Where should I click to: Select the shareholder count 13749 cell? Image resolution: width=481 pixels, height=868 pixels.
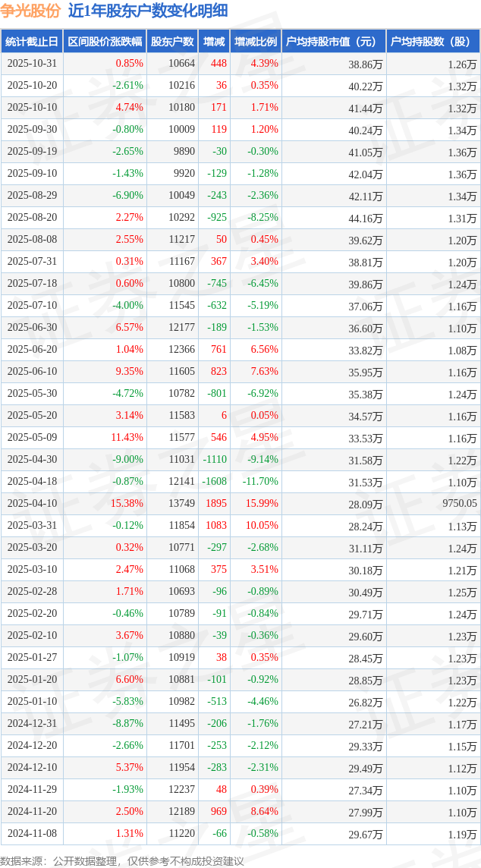click(181, 504)
